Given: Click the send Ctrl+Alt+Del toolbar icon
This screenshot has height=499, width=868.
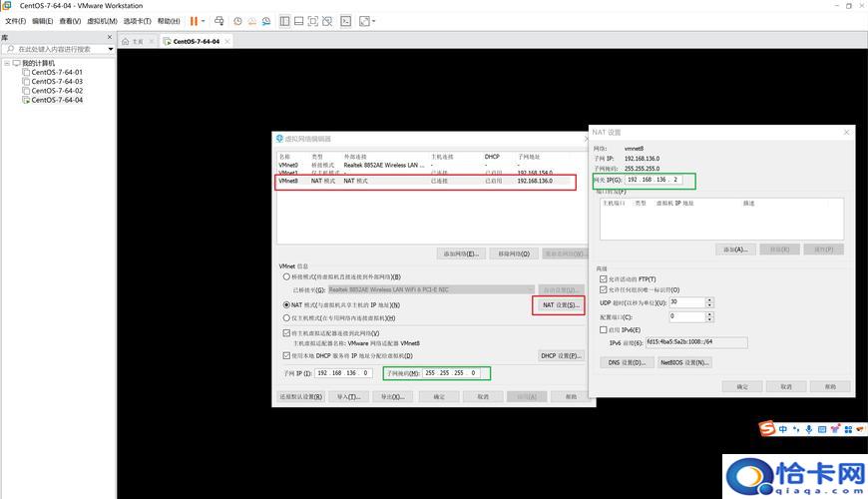Looking at the screenshot, I should pos(220,21).
